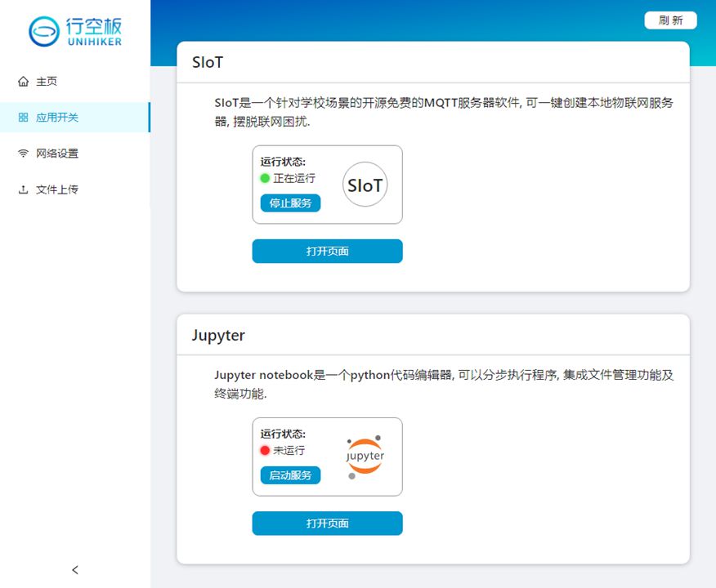Screen dimensions: 716x588
Task: Click the Wi-Fi icon beside 网络设置
Action: pos(23,154)
